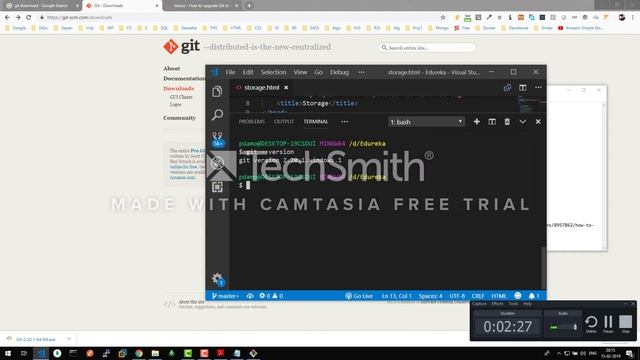Open Chrome from the Windows taskbar
This screenshot has height=360, width=640.
[x=139, y=353]
